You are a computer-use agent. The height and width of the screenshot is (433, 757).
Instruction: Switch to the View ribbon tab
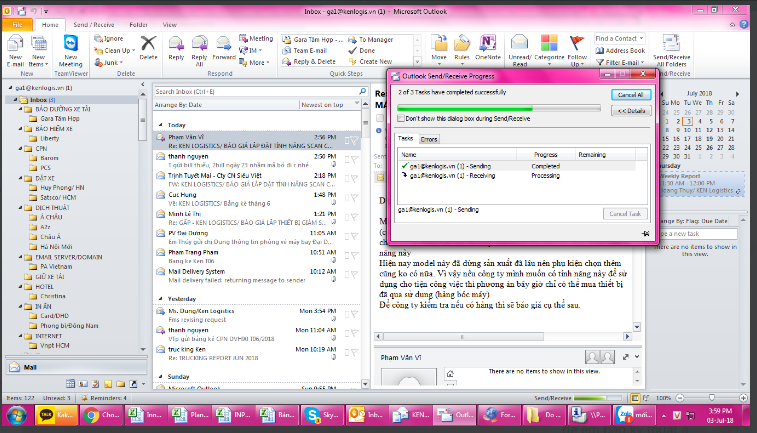coord(169,25)
